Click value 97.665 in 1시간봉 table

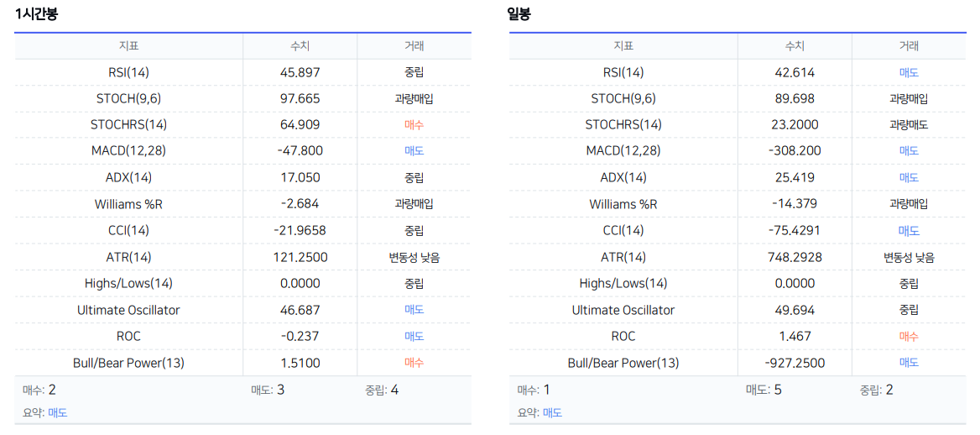(300, 99)
